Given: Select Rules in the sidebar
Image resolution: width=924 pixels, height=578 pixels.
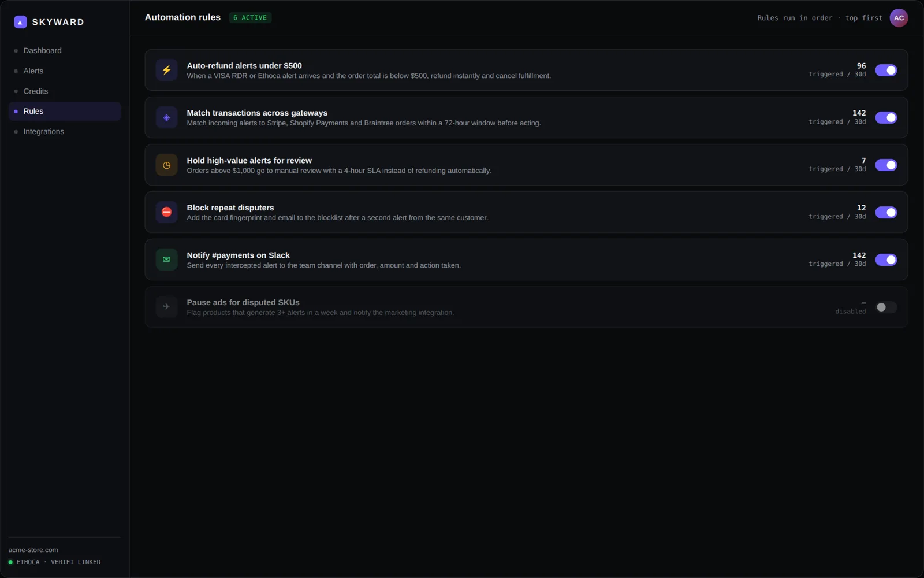Looking at the screenshot, I should pyautogui.click(x=65, y=111).
